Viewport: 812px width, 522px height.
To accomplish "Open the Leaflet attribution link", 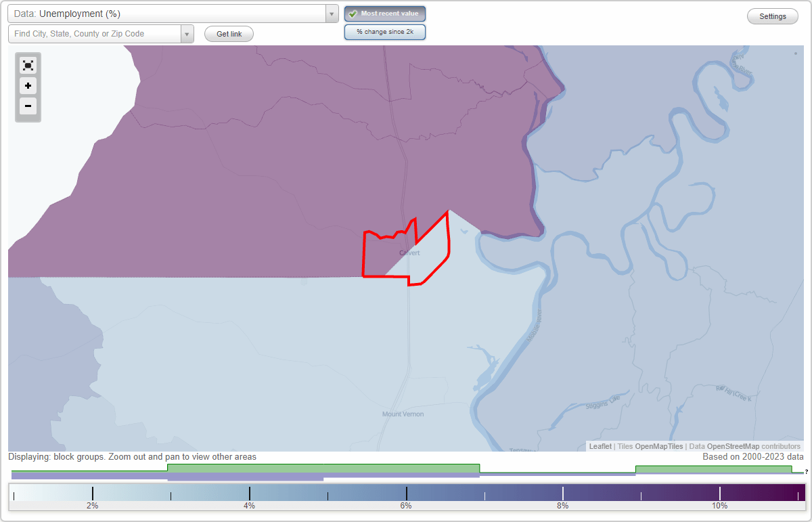I will [x=600, y=446].
